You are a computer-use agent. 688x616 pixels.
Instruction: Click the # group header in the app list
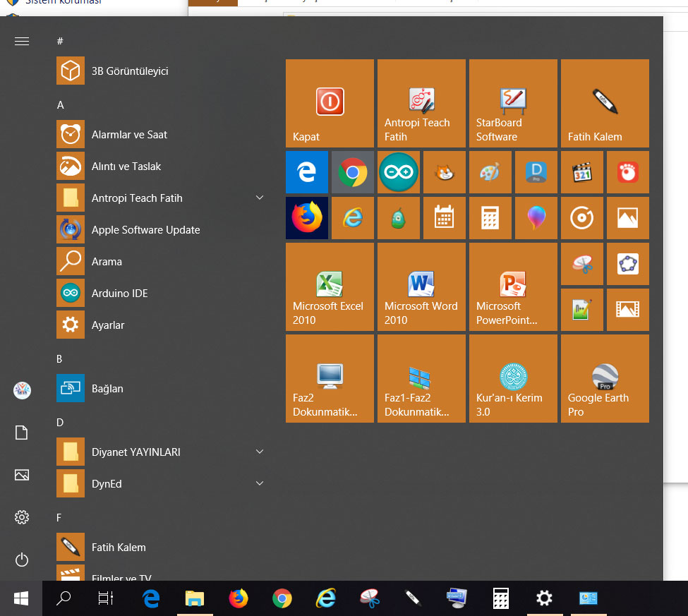tap(60, 41)
